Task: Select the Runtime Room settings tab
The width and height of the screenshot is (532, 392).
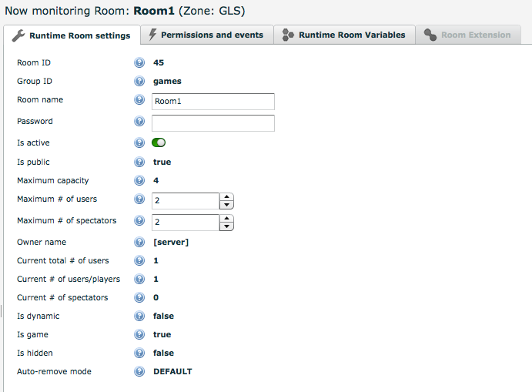Action: pos(72,35)
